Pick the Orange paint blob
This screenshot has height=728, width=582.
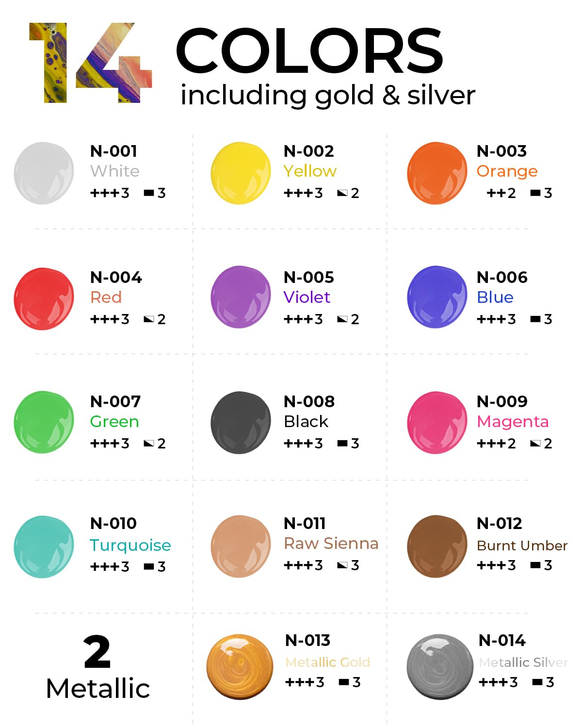point(437,173)
